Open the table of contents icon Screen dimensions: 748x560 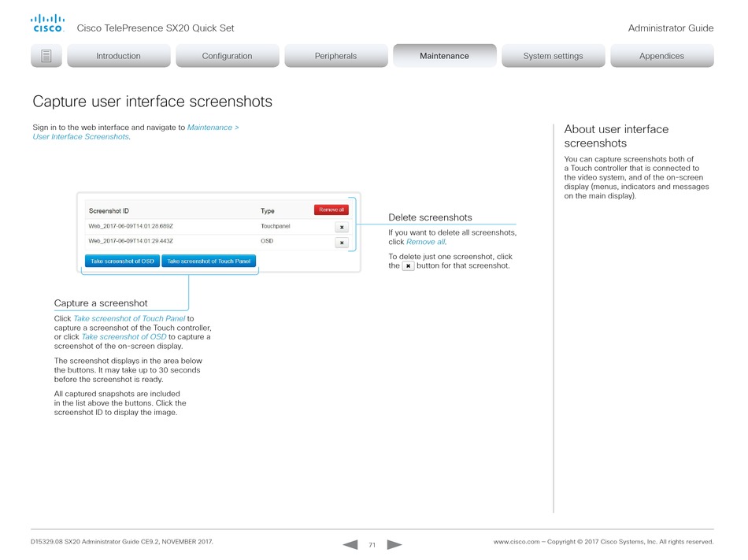46,56
